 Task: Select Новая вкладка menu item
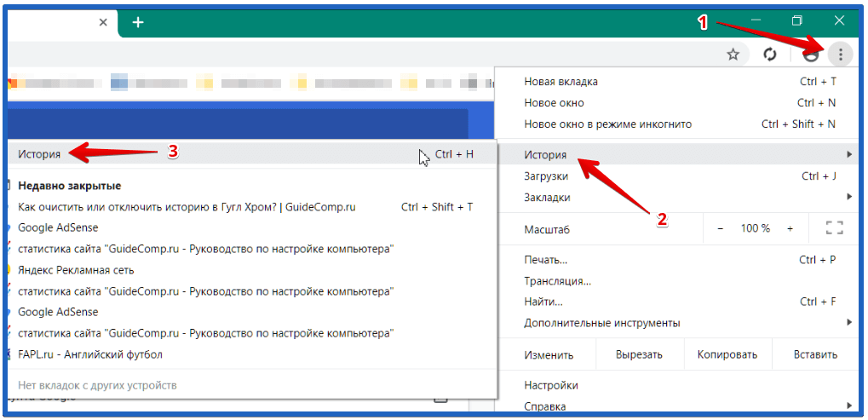click(x=676, y=82)
